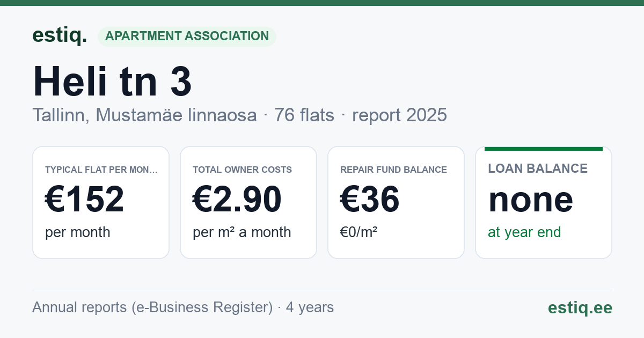The width and height of the screenshot is (644, 338).
Task: Open the Repair Fund Balance card
Action: pos(396,202)
